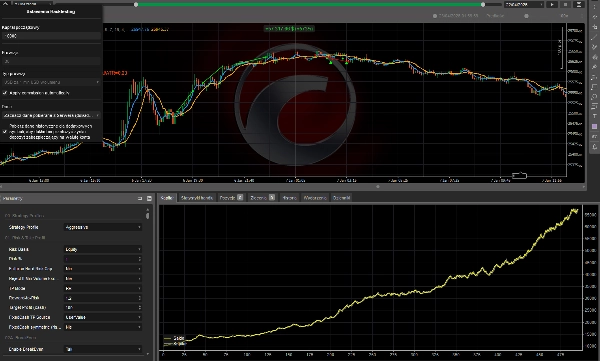The image size is (600, 361).
Task: Switch to the Pozycje tab
Action: pyautogui.click(x=231, y=198)
